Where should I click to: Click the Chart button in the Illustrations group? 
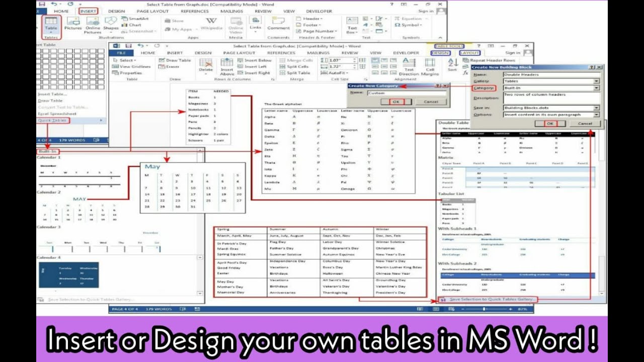coord(132,25)
